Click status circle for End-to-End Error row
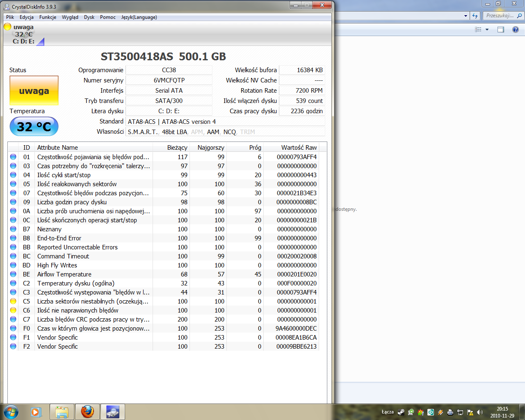Viewport: 525px width, 420px height. click(13, 238)
